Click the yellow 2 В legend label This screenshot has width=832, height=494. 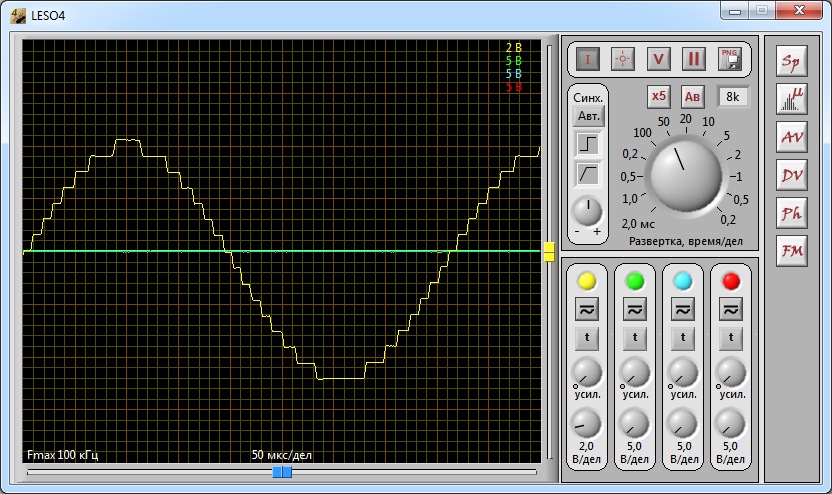tap(514, 48)
